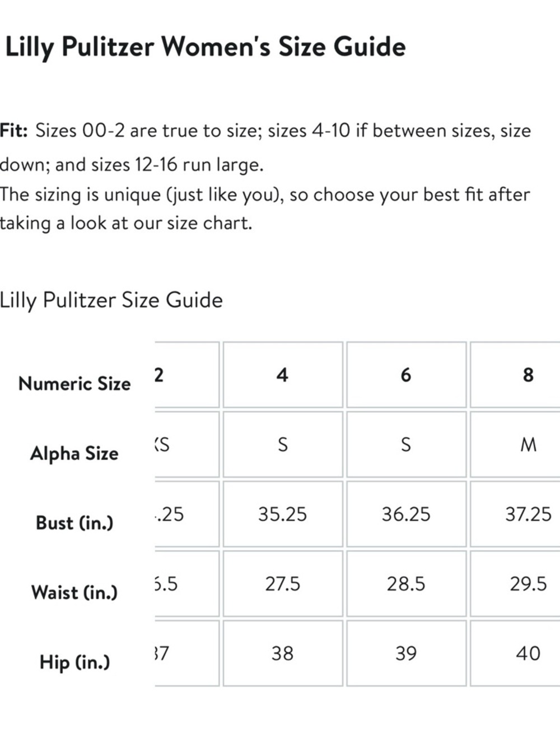Select the numeric size 6 cell
This screenshot has height=747, width=560.
406,374
